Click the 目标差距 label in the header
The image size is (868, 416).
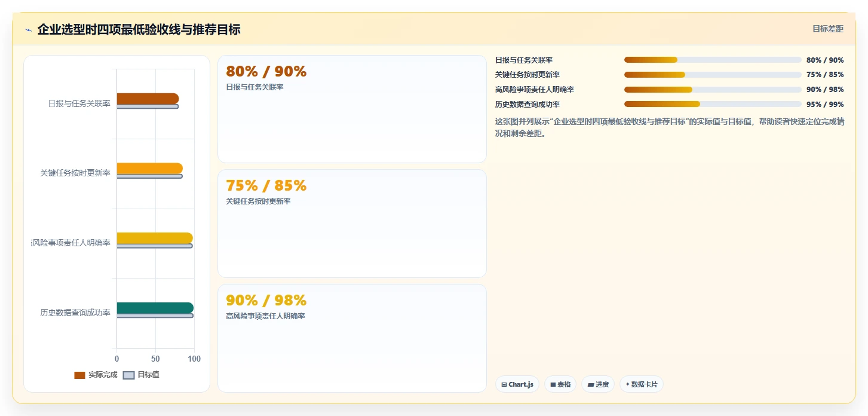[827, 29]
